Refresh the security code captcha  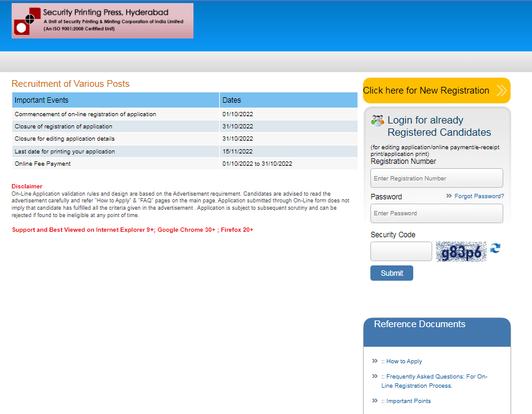pos(495,249)
